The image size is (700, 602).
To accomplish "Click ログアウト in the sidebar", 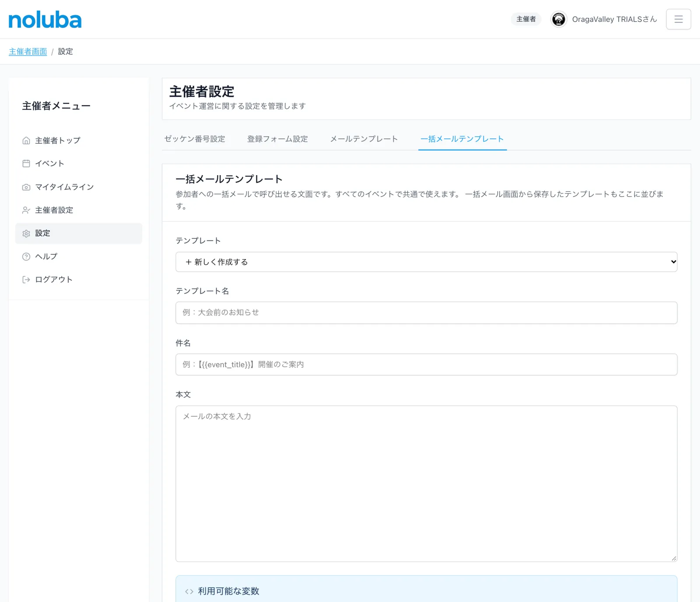I will coord(79,280).
